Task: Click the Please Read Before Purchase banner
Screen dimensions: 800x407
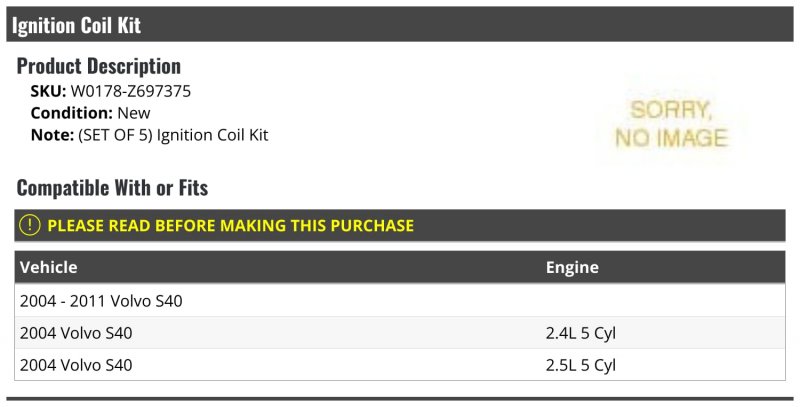Action: pyautogui.click(x=399, y=225)
